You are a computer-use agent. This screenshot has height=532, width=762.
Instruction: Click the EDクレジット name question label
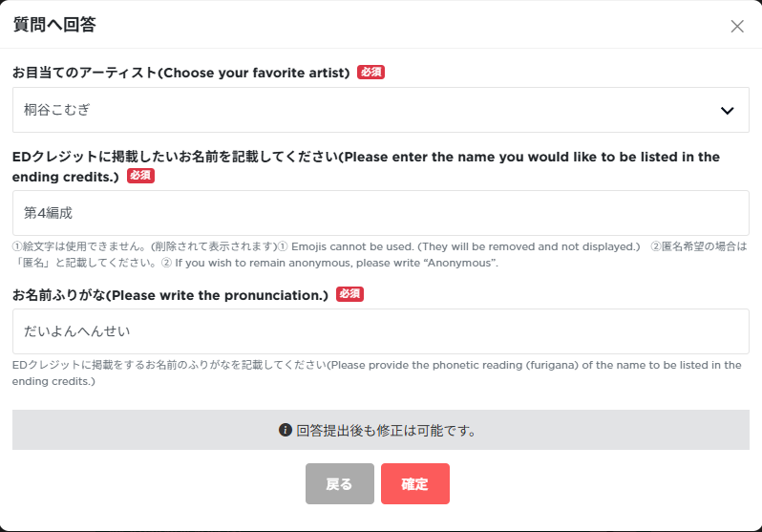pyautogui.click(x=366, y=166)
